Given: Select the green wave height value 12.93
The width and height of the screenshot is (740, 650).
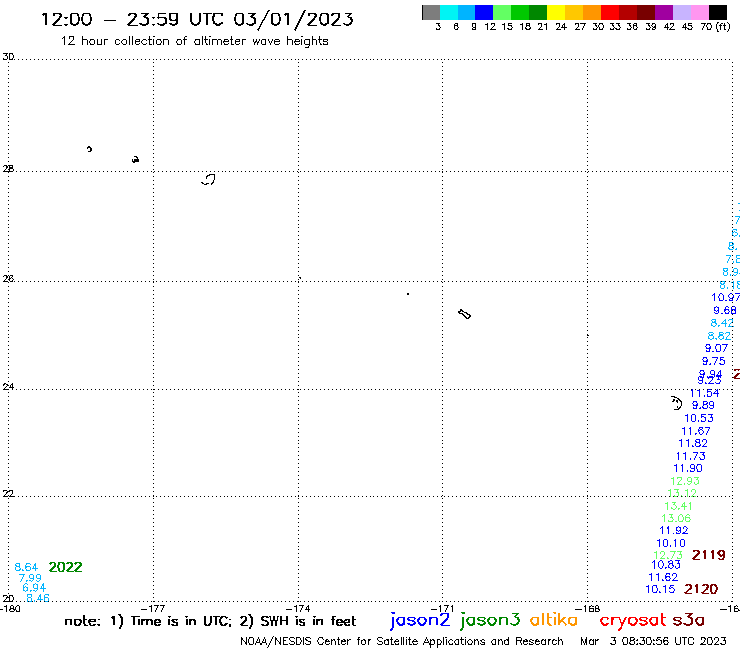Looking at the screenshot, I should [685, 481].
